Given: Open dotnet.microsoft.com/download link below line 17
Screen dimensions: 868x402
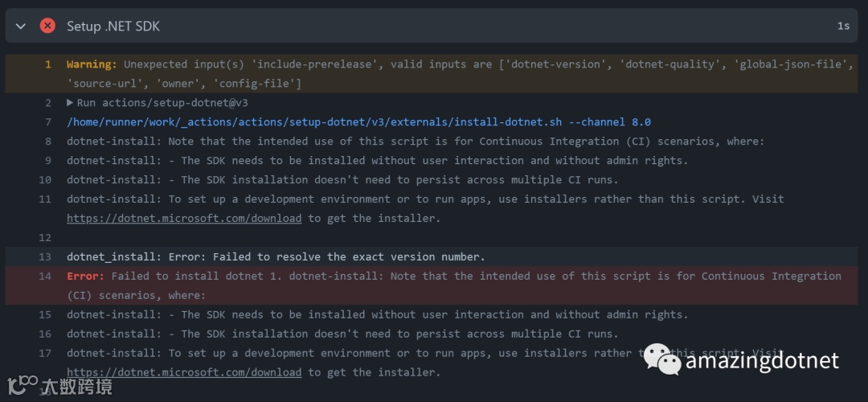Looking at the screenshot, I should [184, 372].
